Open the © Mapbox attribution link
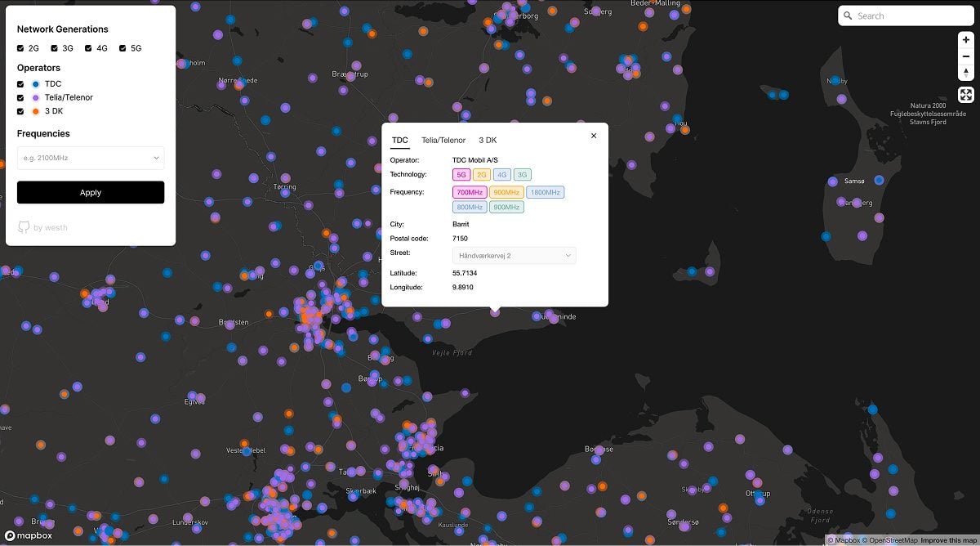 pyautogui.click(x=843, y=540)
